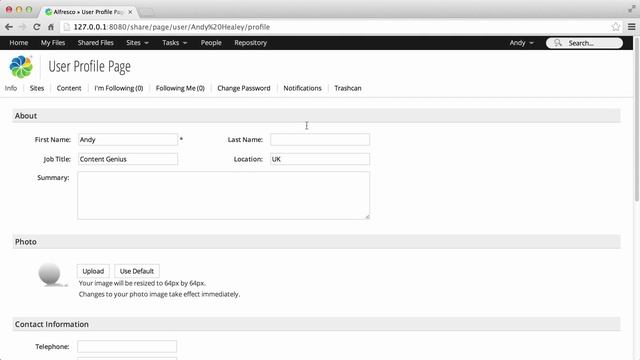Click inside the Summary text area
The height and width of the screenshot is (360, 640).
[224, 196]
